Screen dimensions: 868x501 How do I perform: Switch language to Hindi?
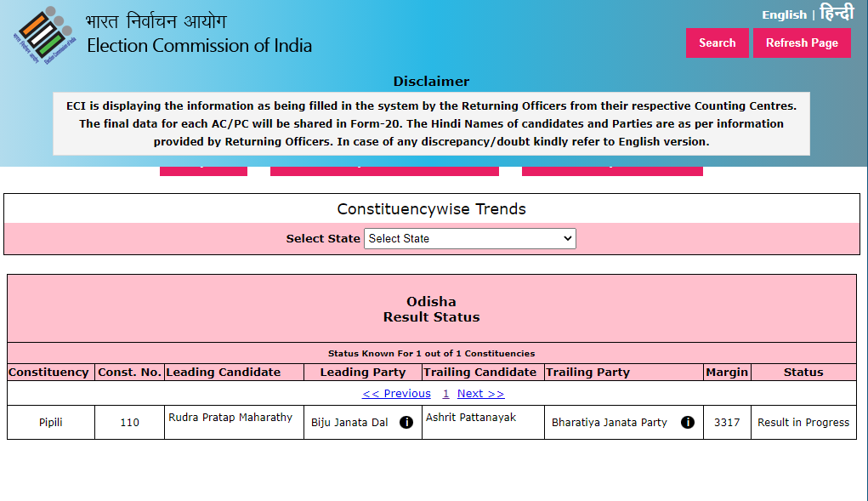pos(837,13)
